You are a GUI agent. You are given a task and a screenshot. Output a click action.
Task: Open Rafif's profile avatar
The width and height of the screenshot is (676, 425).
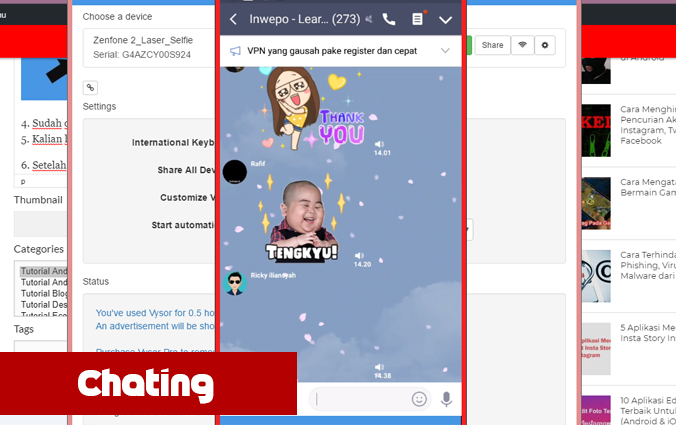tap(235, 172)
